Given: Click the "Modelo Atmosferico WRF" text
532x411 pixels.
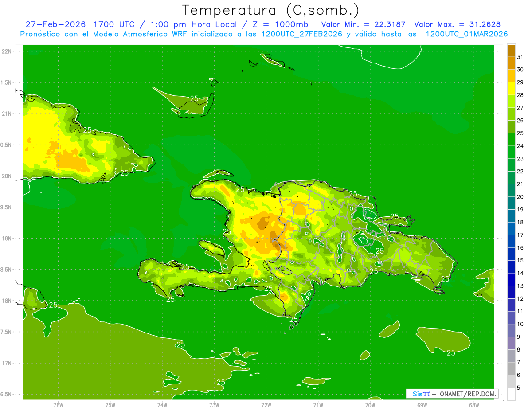Looking at the screenshot, I should click(138, 34).
